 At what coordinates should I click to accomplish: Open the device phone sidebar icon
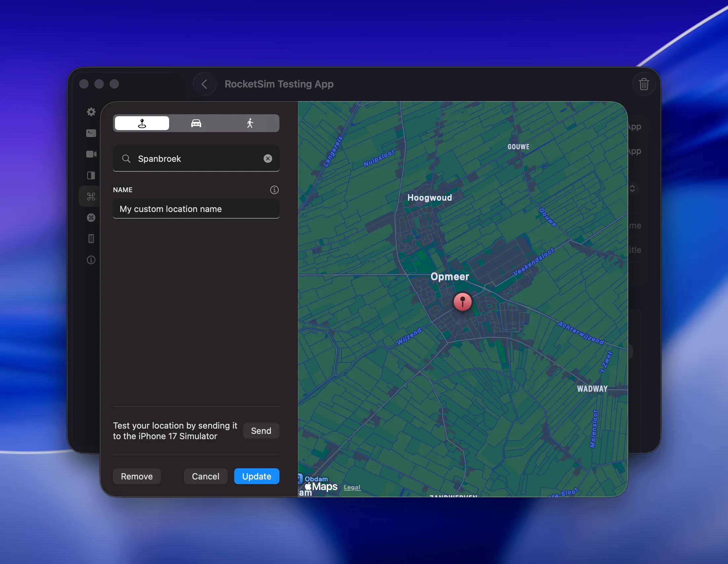click(91, 238)
